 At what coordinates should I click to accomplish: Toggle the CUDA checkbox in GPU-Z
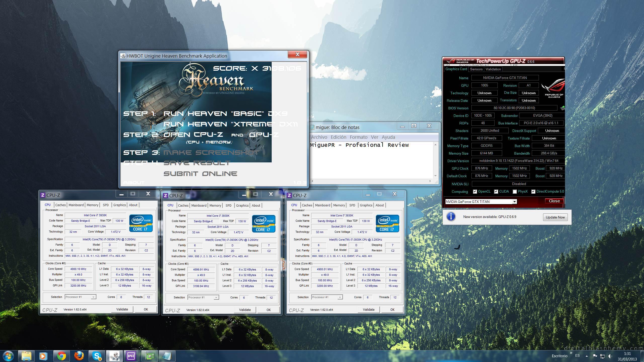tap(496, 192)
